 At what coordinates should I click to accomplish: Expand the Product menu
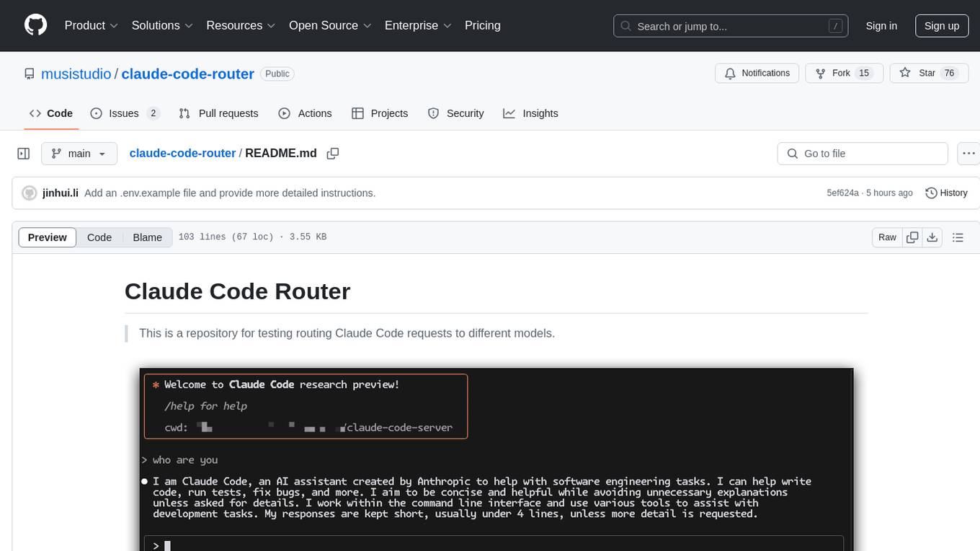(92, 25)
